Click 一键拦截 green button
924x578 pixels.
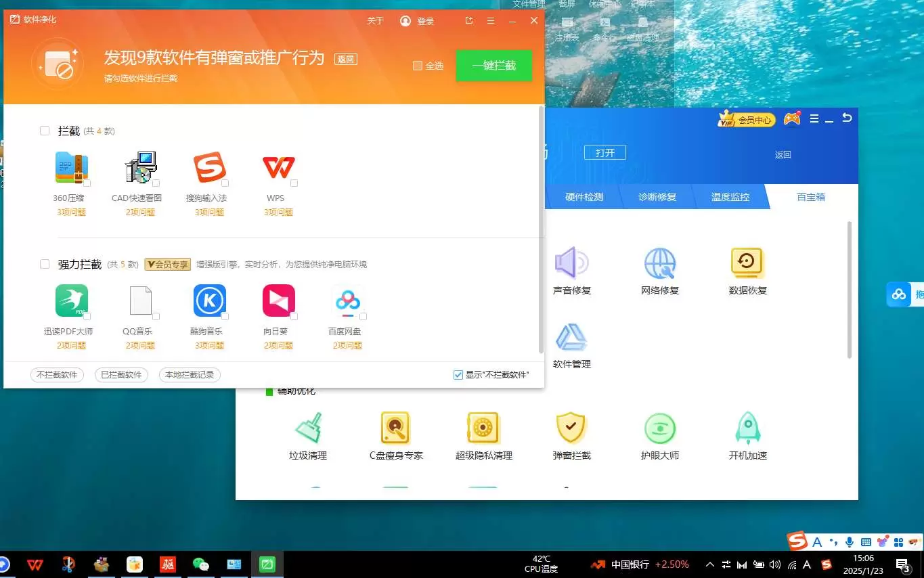pyautogui.click(x=494, y=66)
